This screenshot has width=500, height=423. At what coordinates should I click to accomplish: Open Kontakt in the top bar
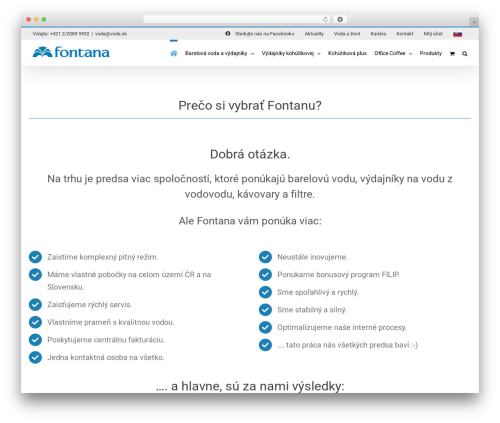405,34
